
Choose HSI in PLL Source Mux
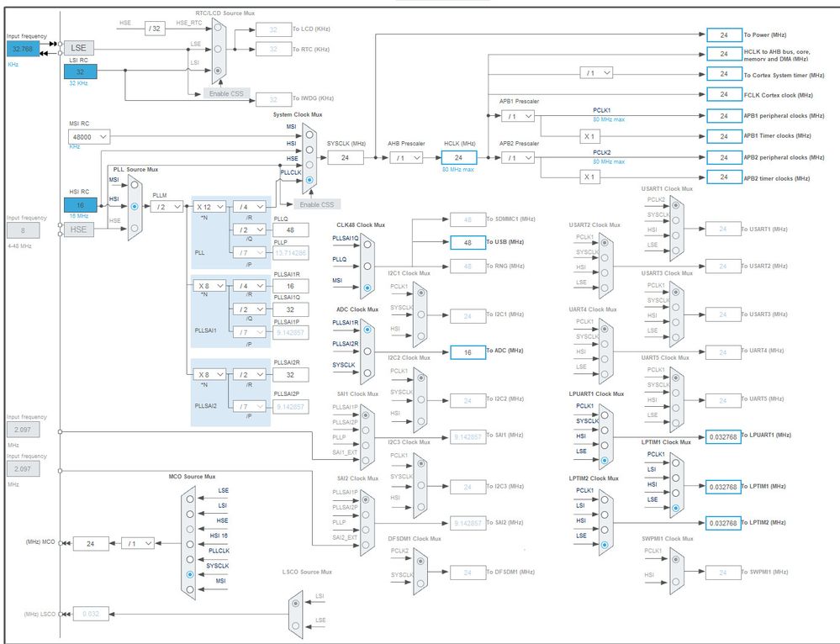[x=135, y=206]
